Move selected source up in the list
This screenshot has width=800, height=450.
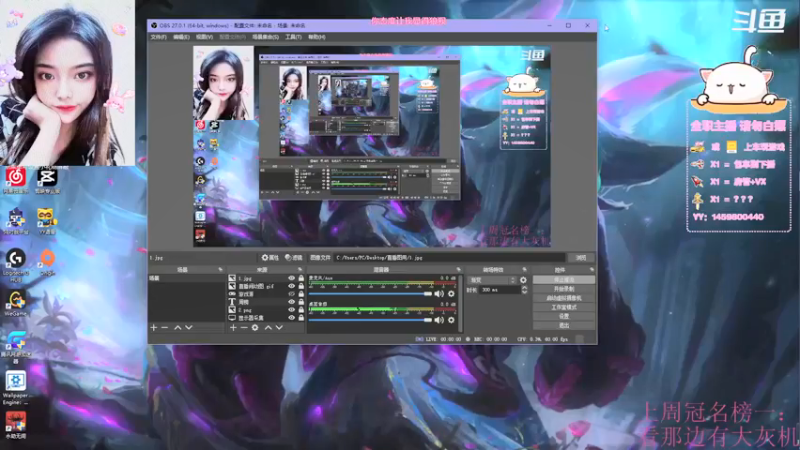point(268,328)
